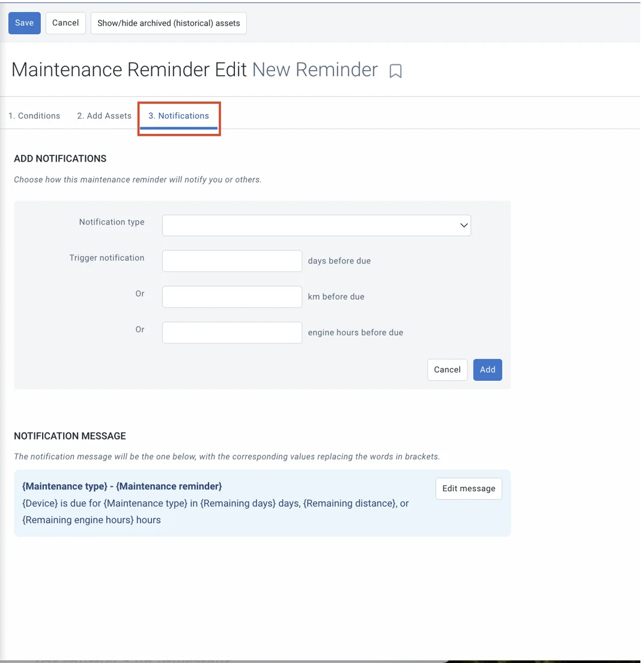644x663 pixels.
Task: Click the blue Save button
Action: coord(24,23)
